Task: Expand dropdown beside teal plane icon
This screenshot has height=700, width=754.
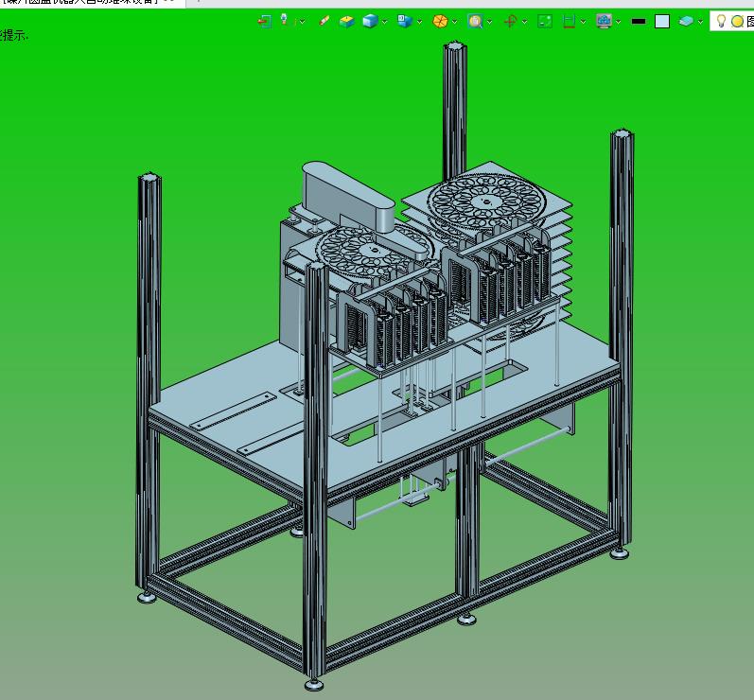Action: pos(700,22)
